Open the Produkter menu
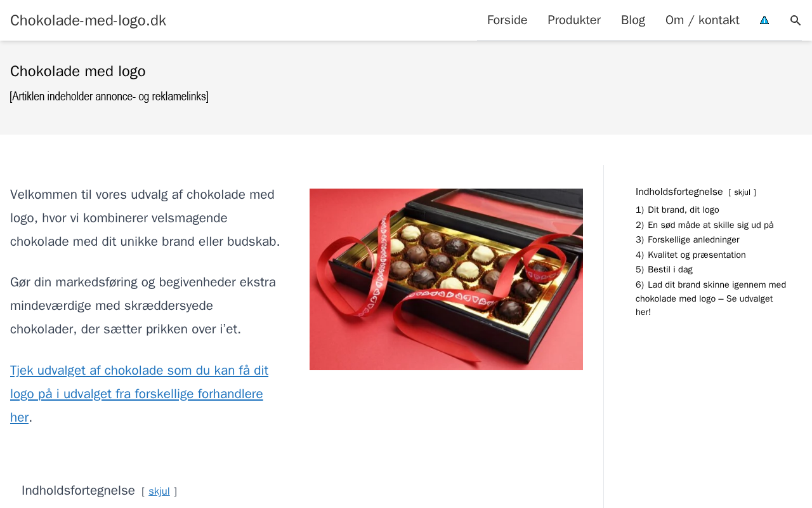 click(574, 20)
